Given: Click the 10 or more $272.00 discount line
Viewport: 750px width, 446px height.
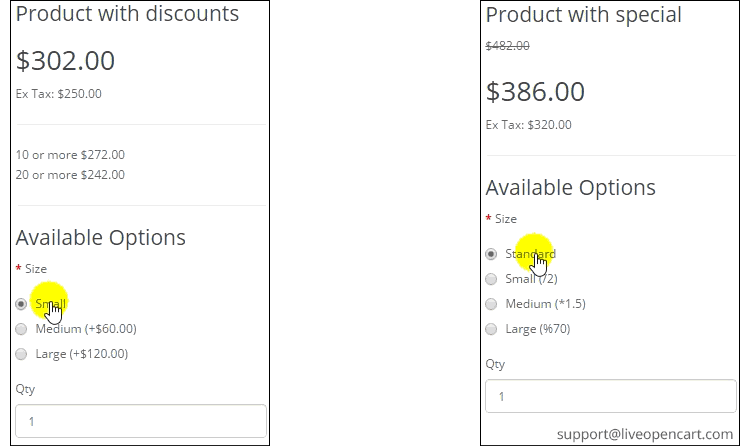Looking at the screenshot, I should pyautogui.click(x=70, y=155).
